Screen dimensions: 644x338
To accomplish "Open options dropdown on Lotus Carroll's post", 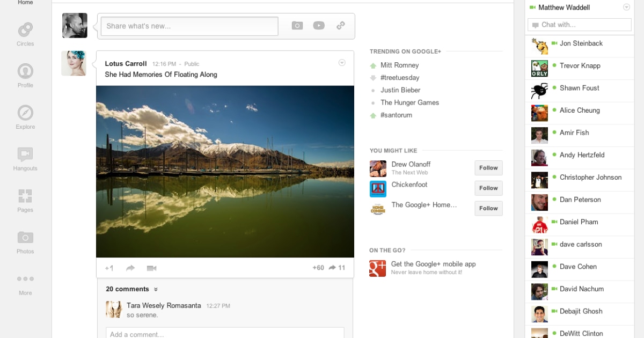I will [x=342, y=62].
